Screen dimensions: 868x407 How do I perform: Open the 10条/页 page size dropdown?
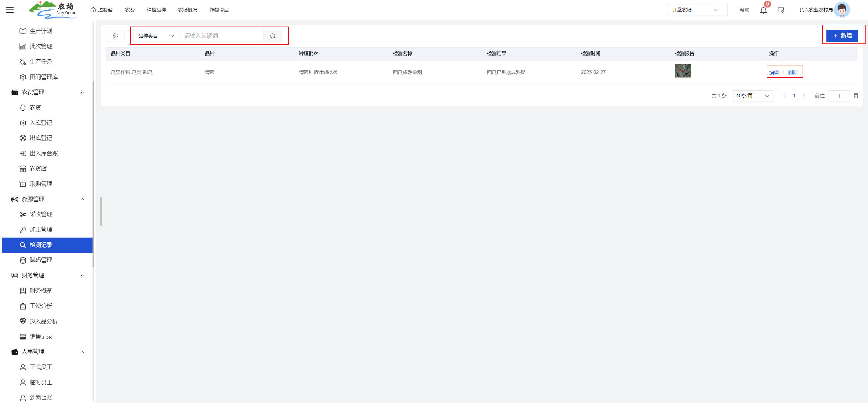pos(753,96)
